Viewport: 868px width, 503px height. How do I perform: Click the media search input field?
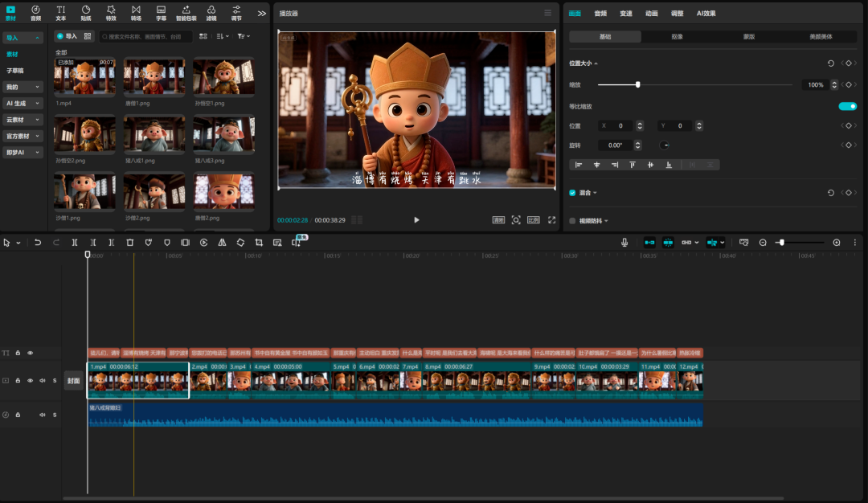[145, 36]
